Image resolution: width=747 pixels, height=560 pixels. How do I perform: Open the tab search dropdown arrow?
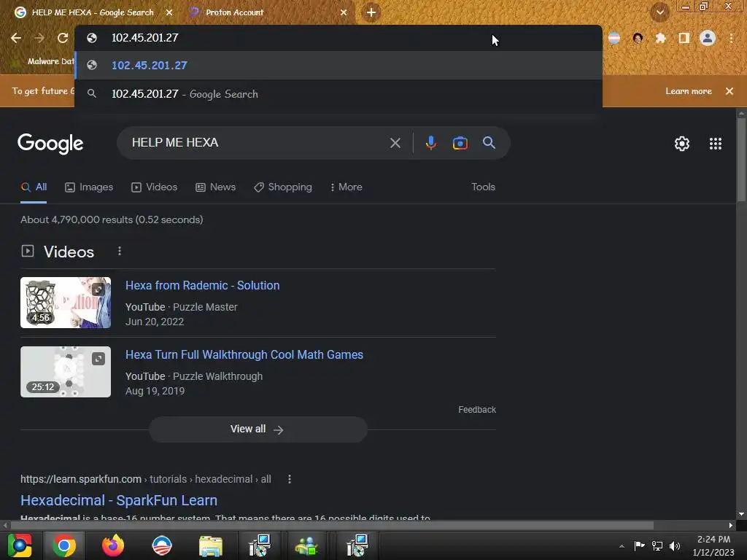coord(659,12)
